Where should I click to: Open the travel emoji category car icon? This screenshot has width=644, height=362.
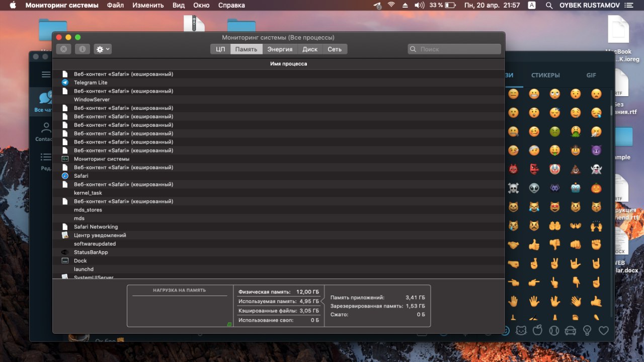pyautogui.click(x=571, y=331)
